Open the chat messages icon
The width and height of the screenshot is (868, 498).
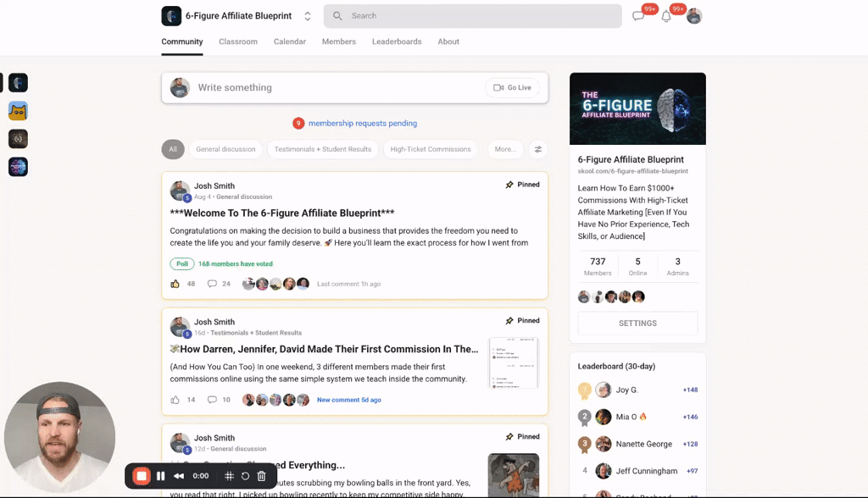[x=638, y=16]
